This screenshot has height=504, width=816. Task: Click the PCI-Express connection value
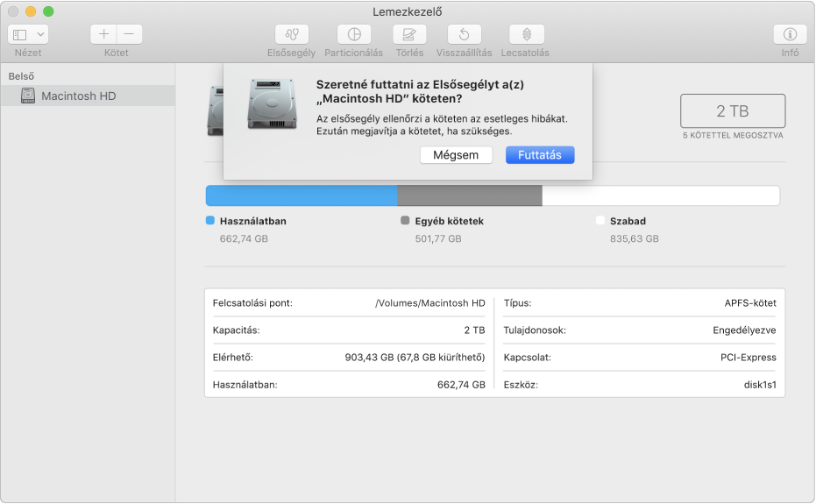[x=749, y=357]
